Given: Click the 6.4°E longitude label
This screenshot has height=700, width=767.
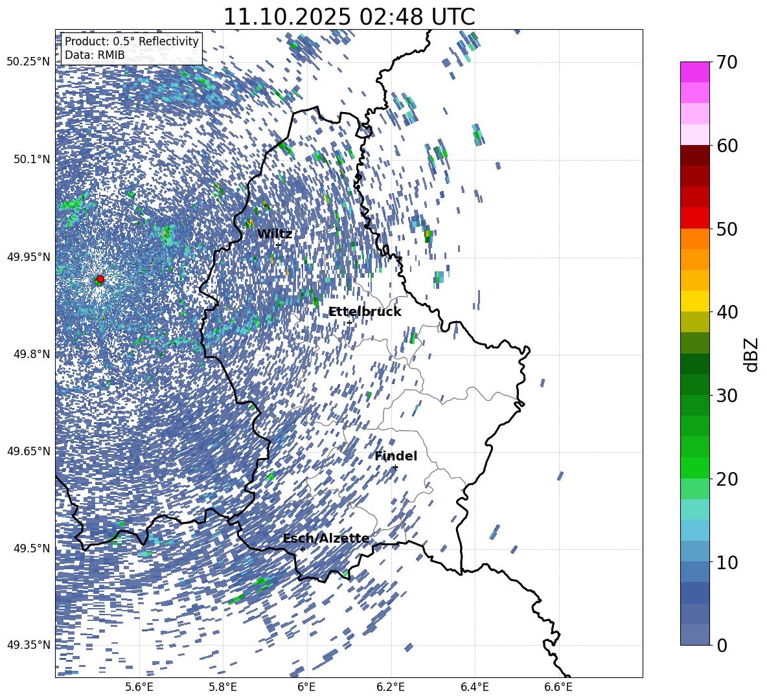Looking at the screenshot, I should 474,687.
